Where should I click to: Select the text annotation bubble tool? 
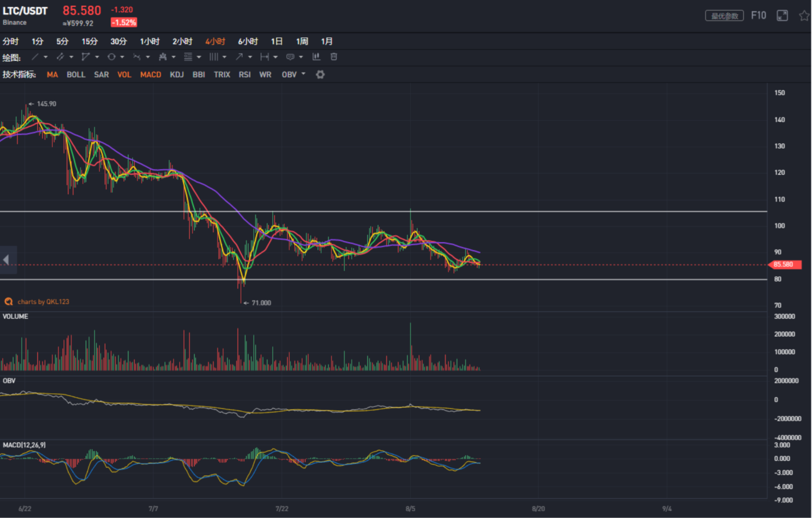click(290, 57)
